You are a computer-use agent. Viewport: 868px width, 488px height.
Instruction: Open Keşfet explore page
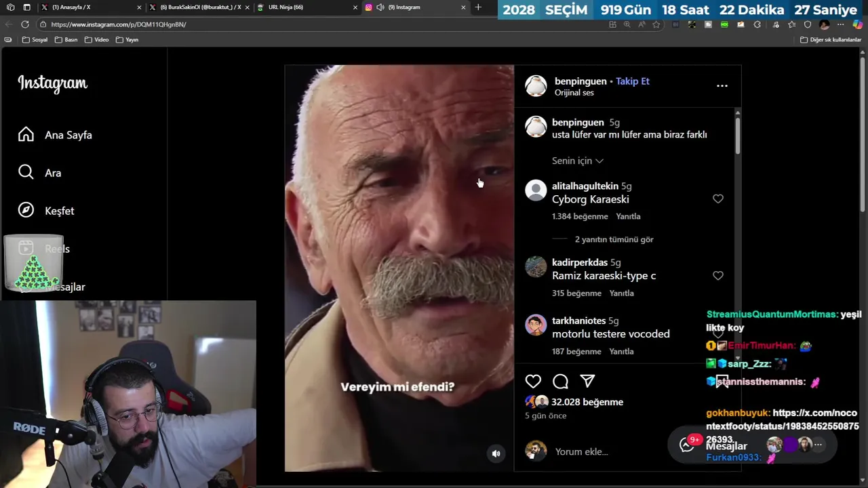pyautogui.click(x=46, y=211)
